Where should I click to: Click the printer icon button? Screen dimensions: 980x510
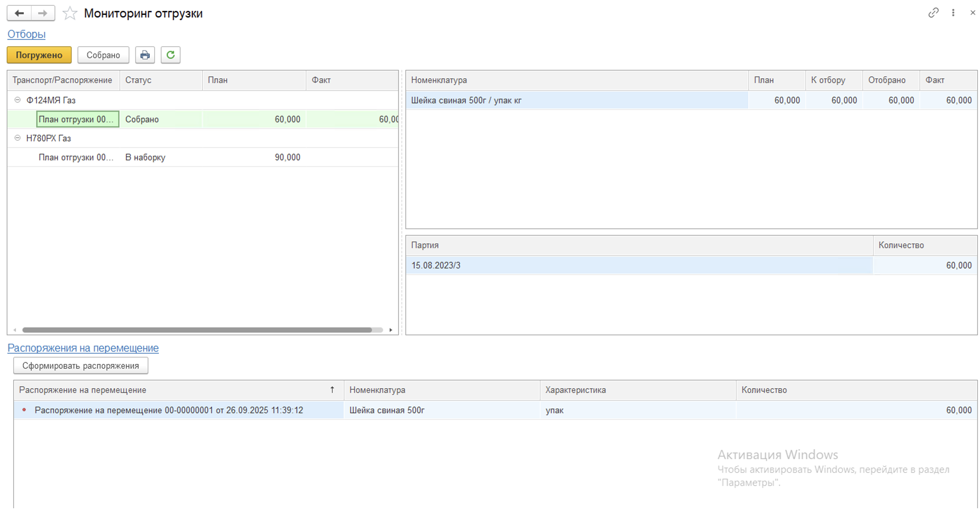click(x=145, y=55)
